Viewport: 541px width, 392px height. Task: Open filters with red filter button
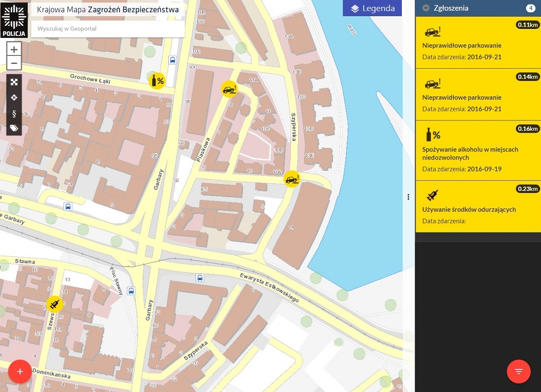[518, 371]
